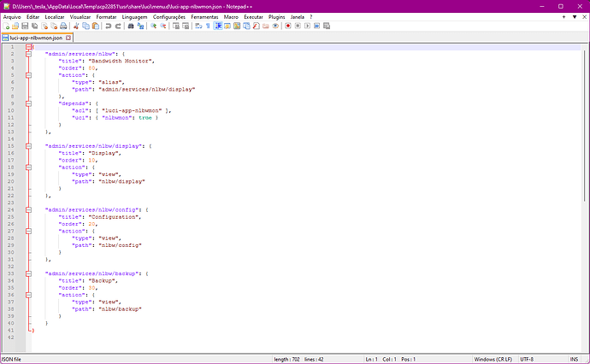Cut selection with scissors icon

[76, 26]
